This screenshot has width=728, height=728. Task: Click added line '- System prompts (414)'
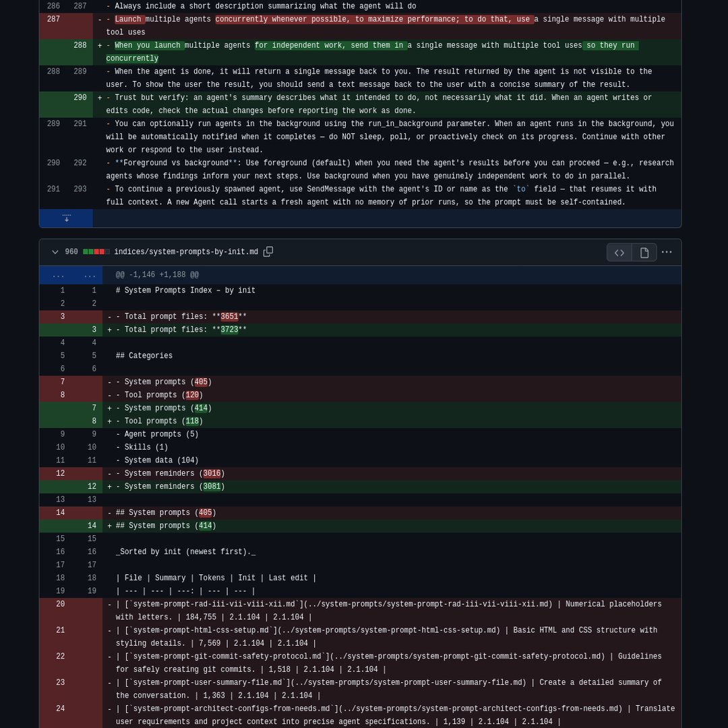360,408
